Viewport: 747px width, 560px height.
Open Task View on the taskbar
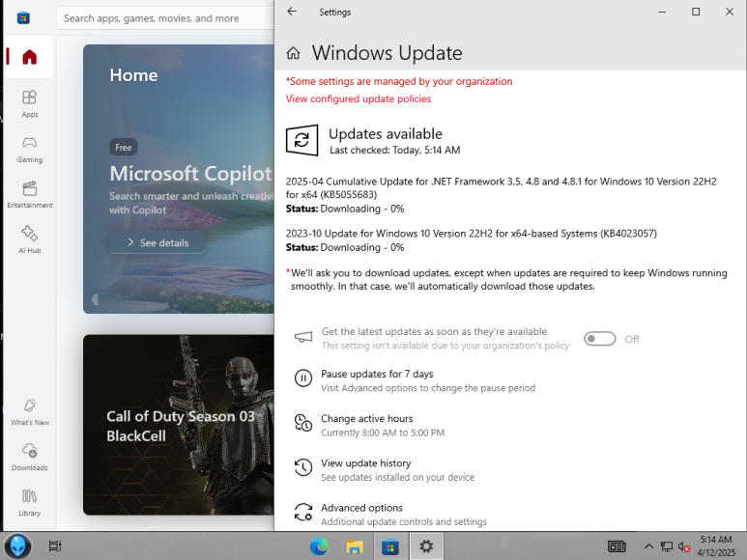click(55, 546)
